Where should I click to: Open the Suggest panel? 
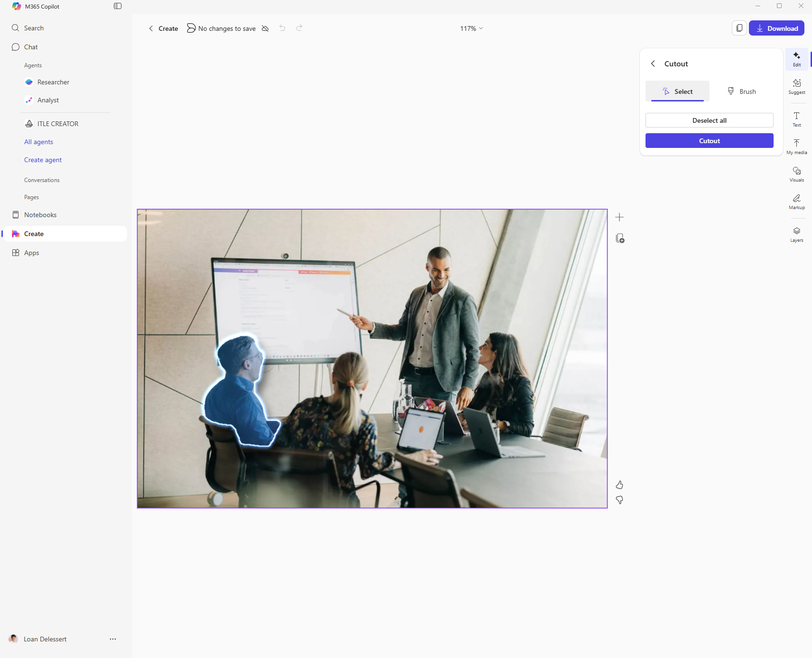coord(796,86)
